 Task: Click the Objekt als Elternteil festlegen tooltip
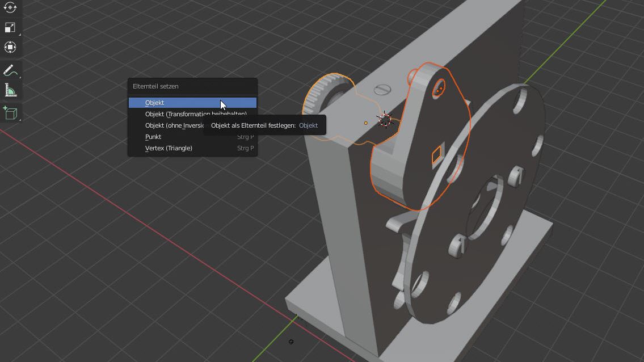tap(264, 125)
